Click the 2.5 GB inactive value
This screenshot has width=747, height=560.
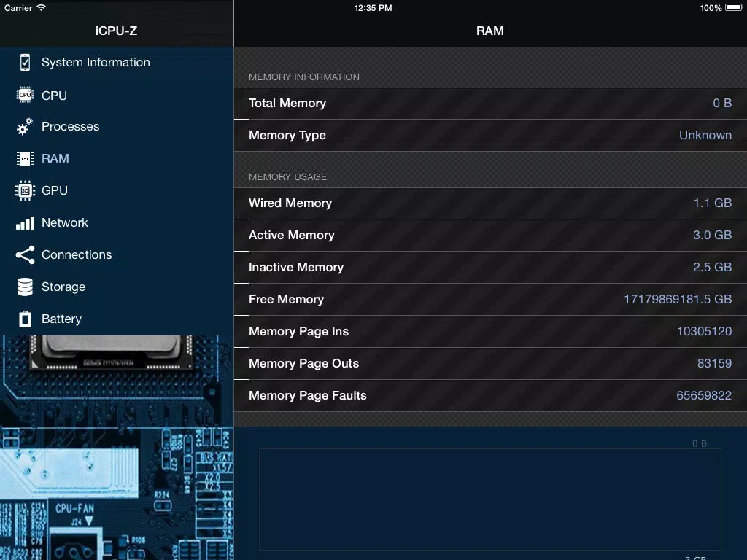(x=713, y=267)
